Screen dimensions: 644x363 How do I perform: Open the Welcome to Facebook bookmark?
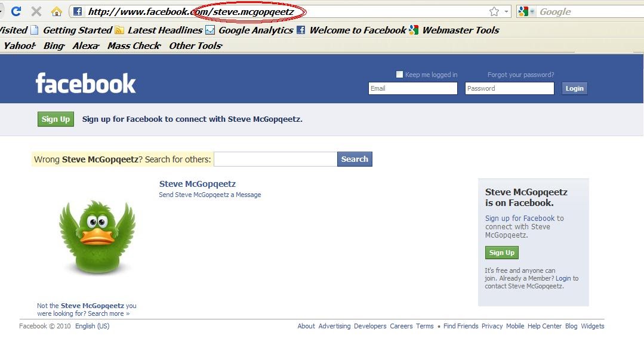[351, 30]
